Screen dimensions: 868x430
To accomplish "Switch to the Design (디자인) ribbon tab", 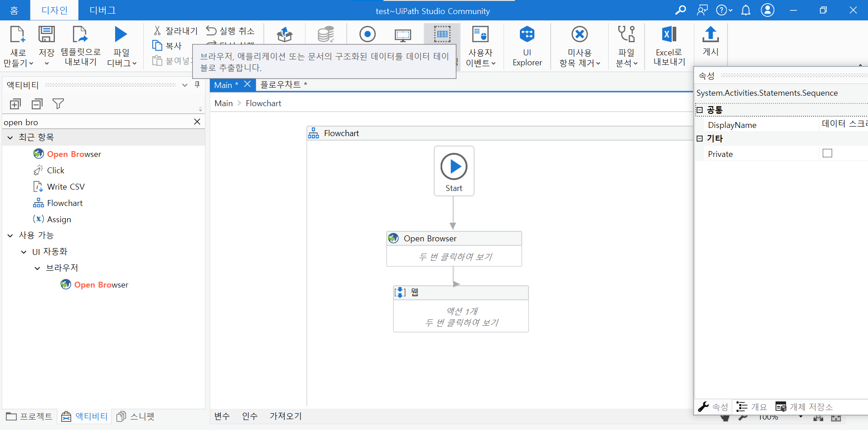I will (54, 10).
